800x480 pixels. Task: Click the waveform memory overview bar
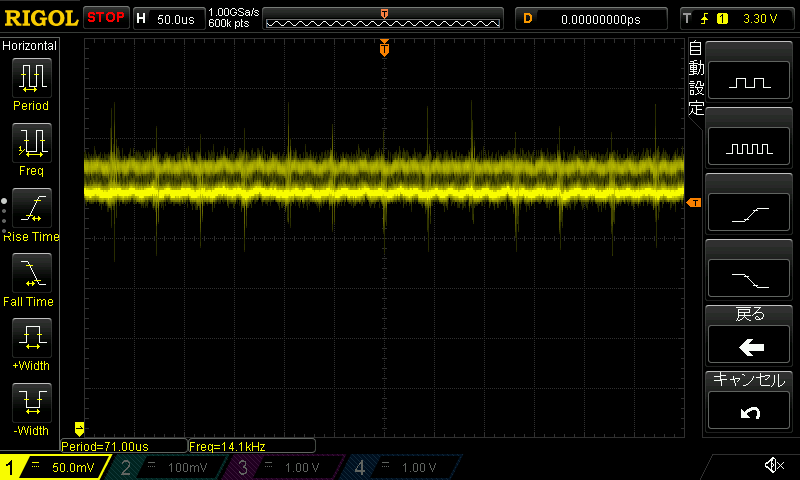[x=383, y=19]
